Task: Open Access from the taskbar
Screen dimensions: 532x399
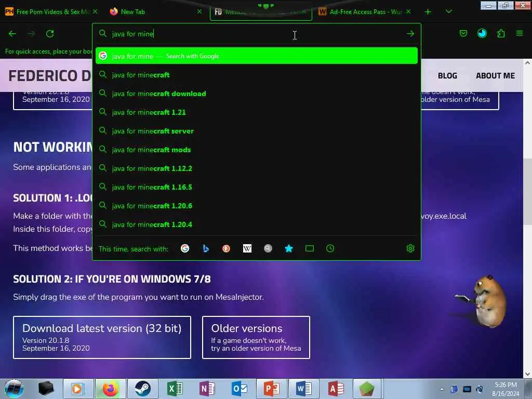Action: (336, 389)
